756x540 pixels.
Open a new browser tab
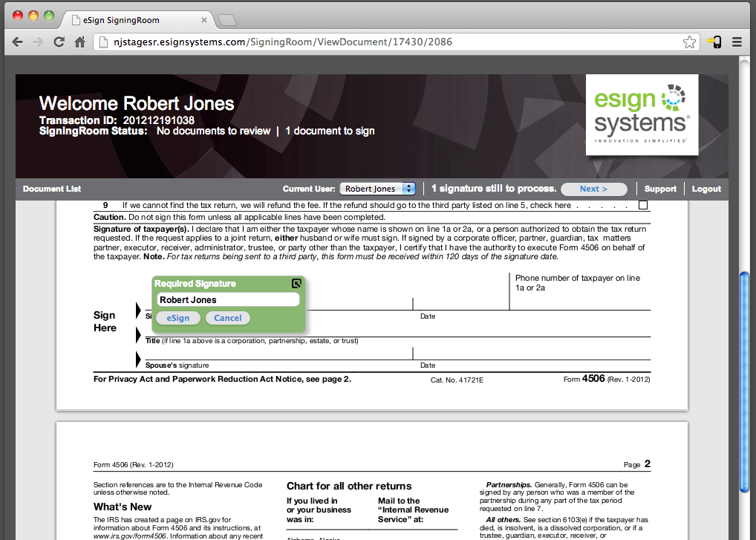227,20
